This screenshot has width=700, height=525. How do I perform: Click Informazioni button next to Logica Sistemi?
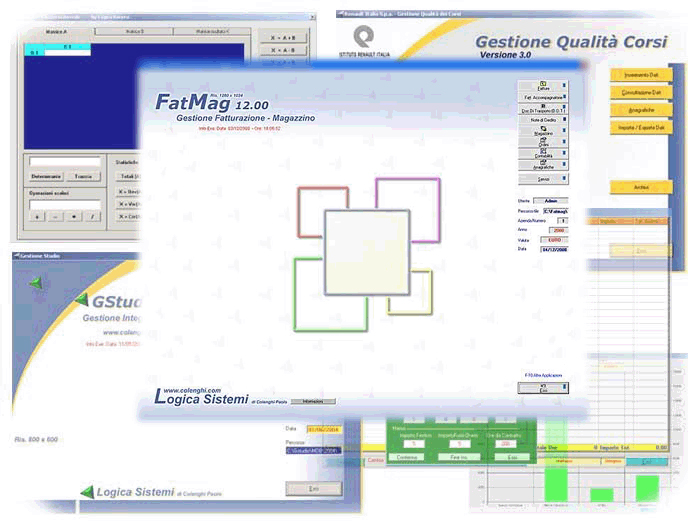click(x=313, y=401)
